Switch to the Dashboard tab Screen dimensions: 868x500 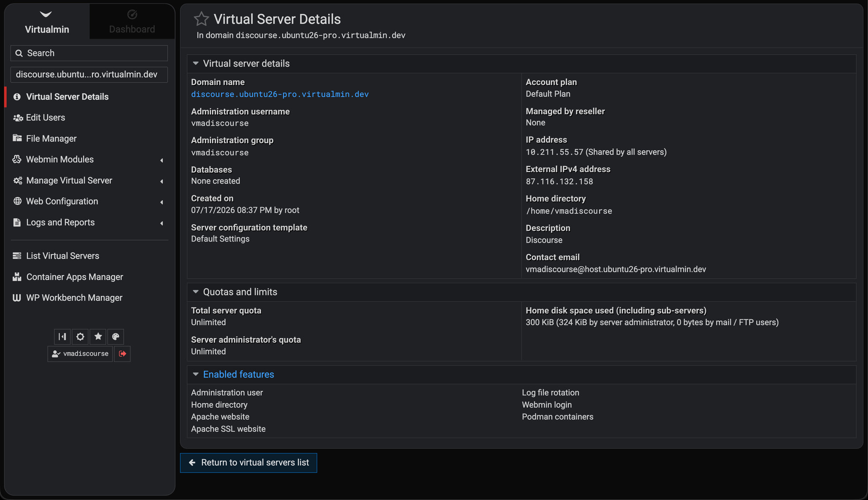click(x=132, y=22)
